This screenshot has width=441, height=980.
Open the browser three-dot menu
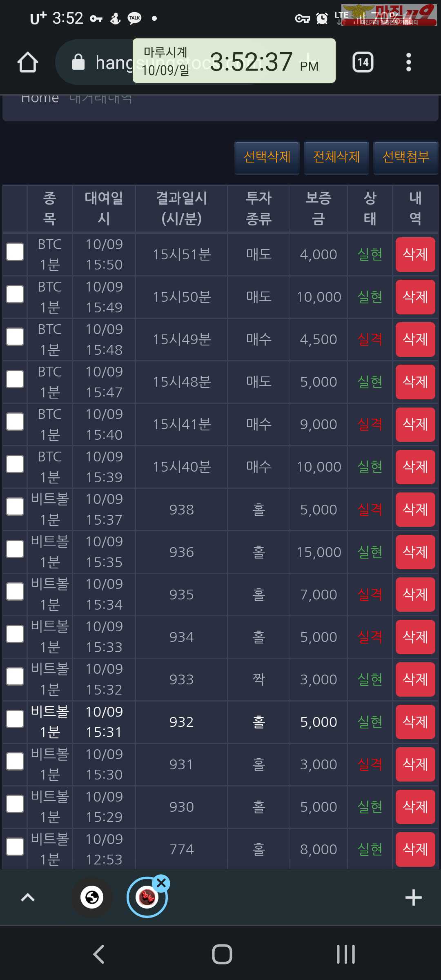tap(408, 62)
